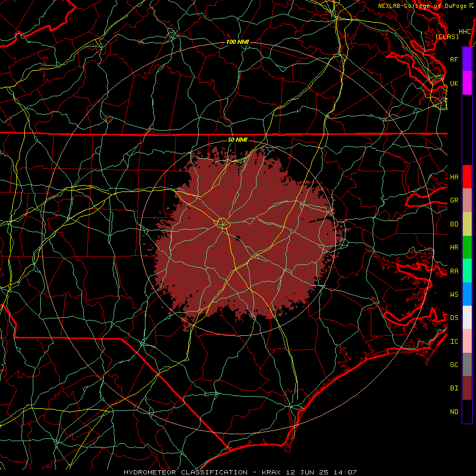This screenshot has height=476, width=476.
Task: Click the ND legend label
Action: [454, 412]
